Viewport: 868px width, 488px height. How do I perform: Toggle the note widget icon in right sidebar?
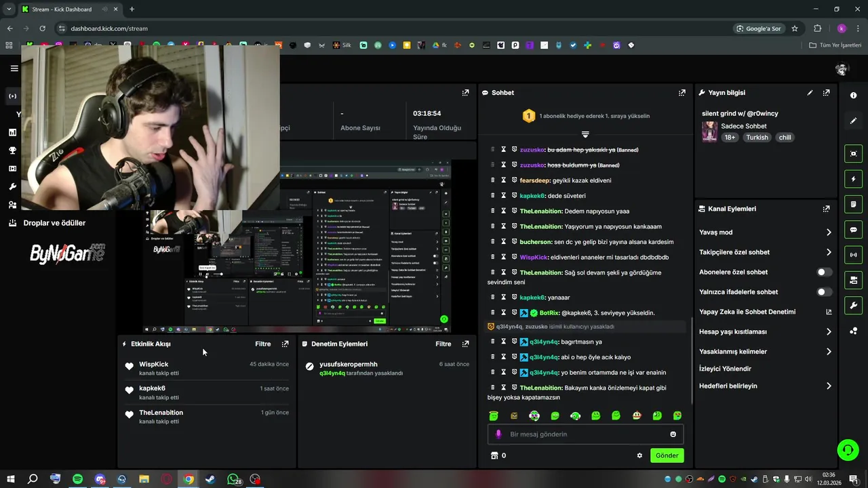[853, 204]
